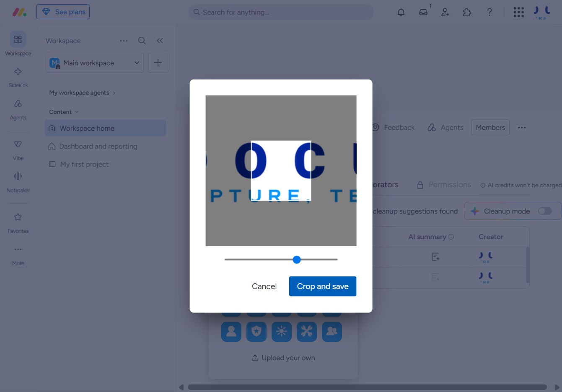The width and height of the screenshot is (562, 392).
Task: Choose the shield star icon
Action: coord(256,331)
